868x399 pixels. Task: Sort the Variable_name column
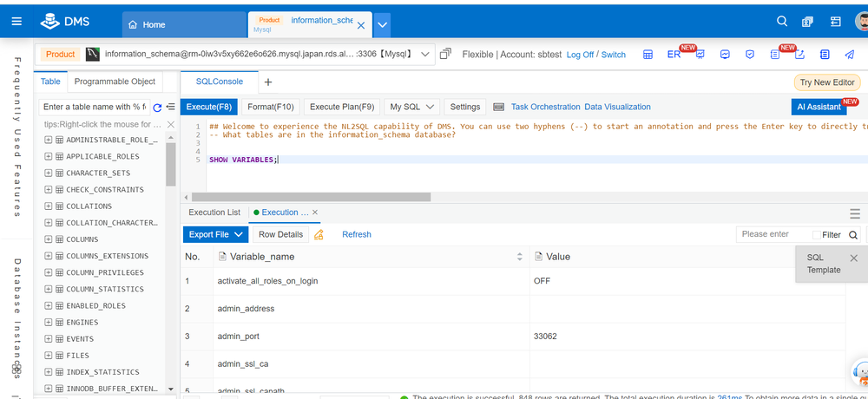pos(520,257)
